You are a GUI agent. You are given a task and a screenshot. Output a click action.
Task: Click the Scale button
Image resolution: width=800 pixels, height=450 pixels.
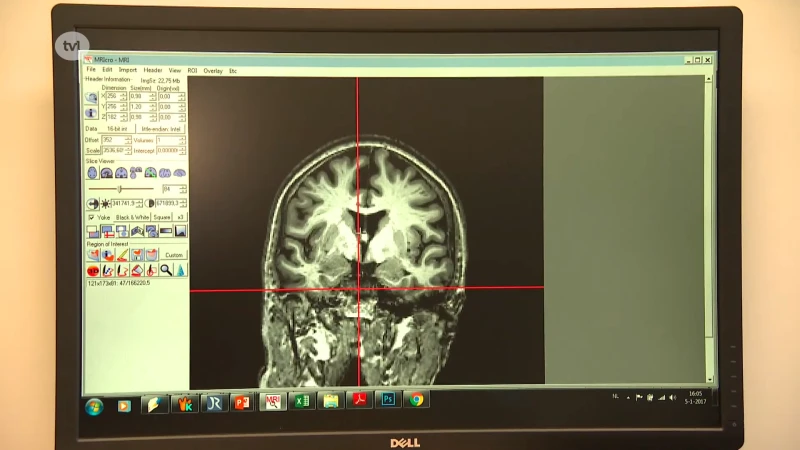93,151
